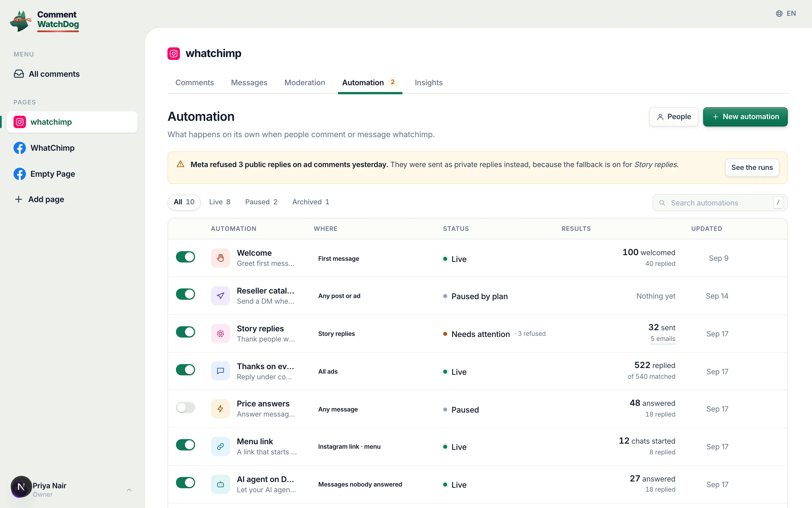812x508 pixels.
Task: Click the warning triangle icon in the banner
Action: (180, 164)
